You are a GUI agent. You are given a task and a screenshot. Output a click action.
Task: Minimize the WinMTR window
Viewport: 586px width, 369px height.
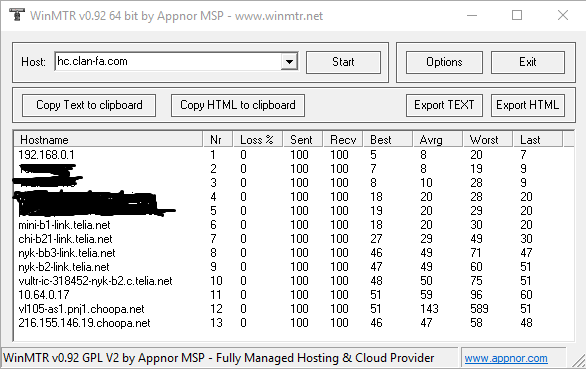[x=472, y=15]
